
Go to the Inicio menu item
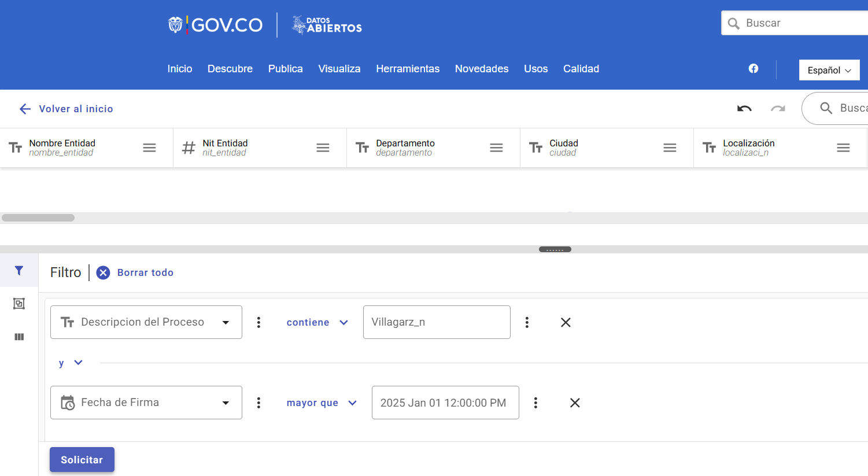180,69
